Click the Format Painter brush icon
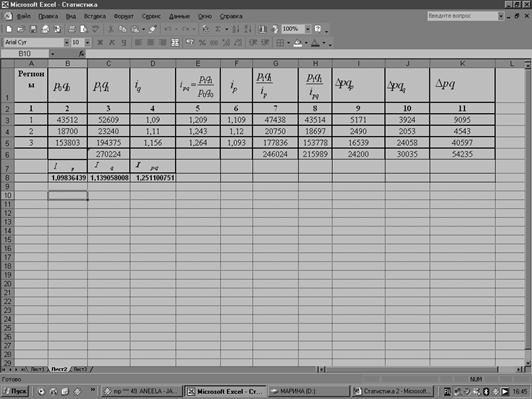 (x=153, y=29)
